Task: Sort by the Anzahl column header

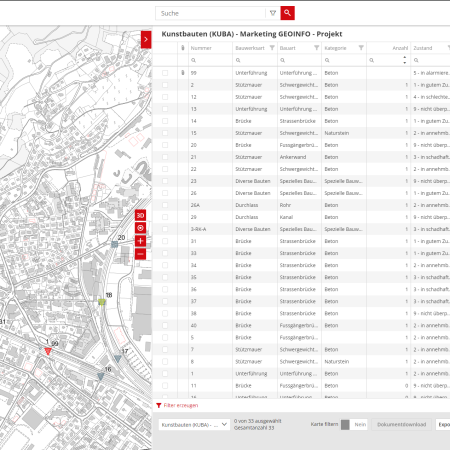Action: coord(400,48)
